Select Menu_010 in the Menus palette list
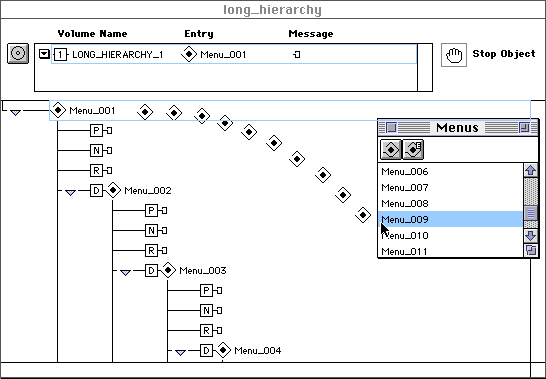 (451, 235)
